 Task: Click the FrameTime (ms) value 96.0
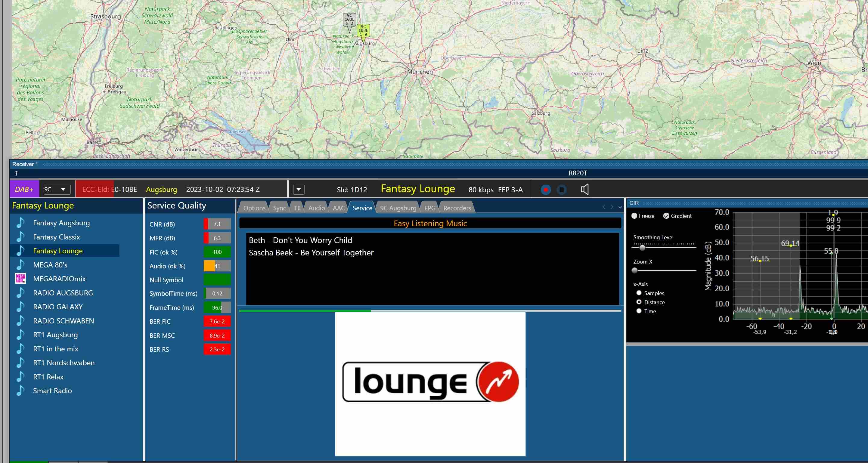tap(217, 307)
